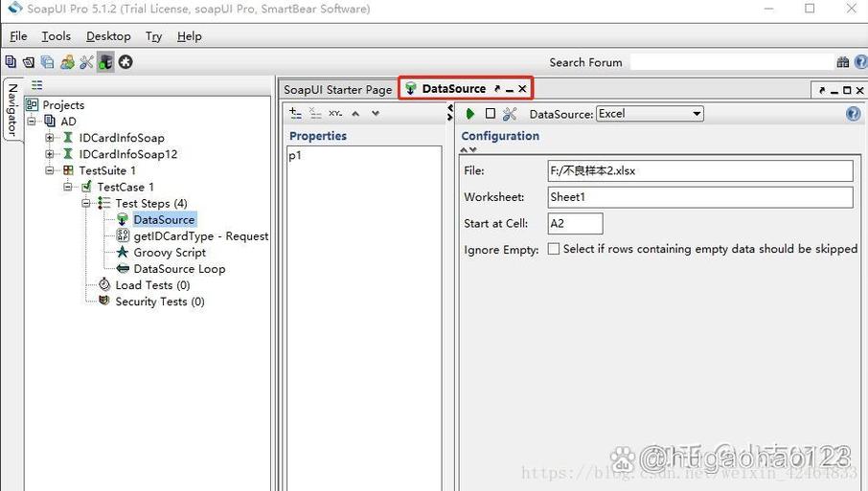The image size is (868, 491).
Task: Move property up arrow icon
Action: (355, 113)
